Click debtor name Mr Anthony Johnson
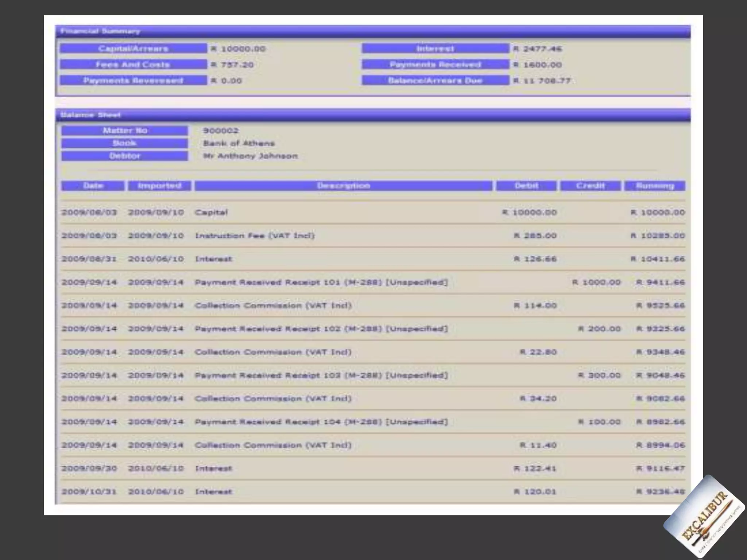 point(250,156)
